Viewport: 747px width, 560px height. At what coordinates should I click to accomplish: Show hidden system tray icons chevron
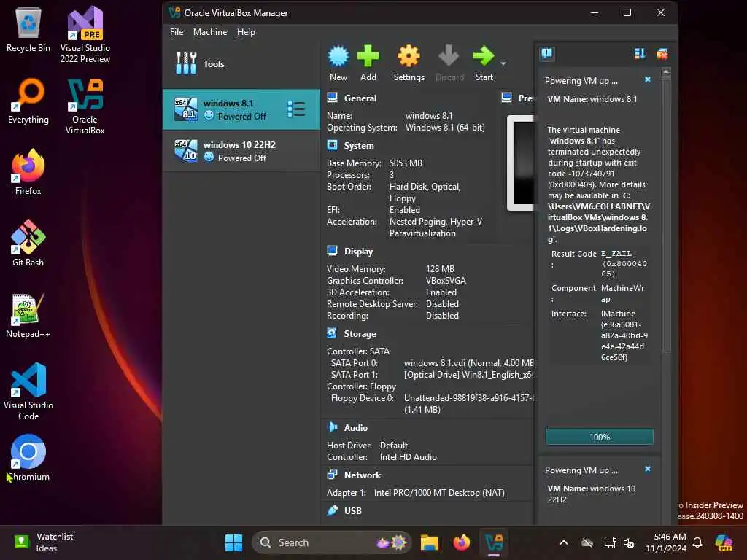point(564,542)
